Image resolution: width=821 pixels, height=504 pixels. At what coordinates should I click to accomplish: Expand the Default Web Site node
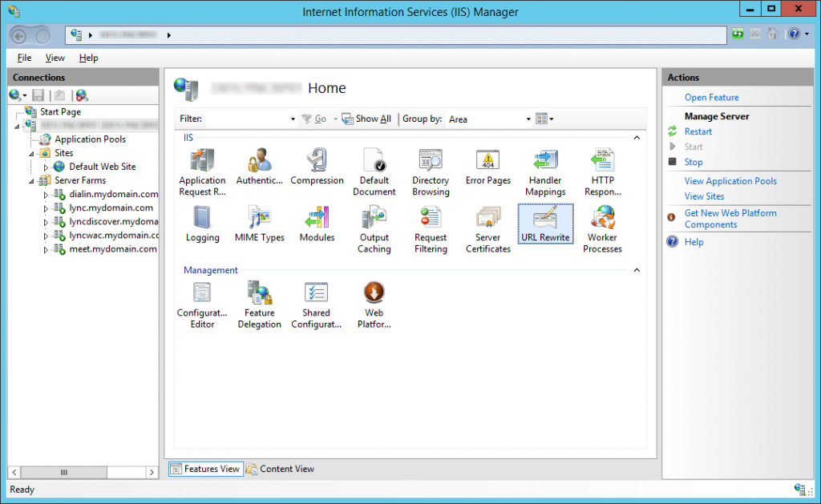46,167
